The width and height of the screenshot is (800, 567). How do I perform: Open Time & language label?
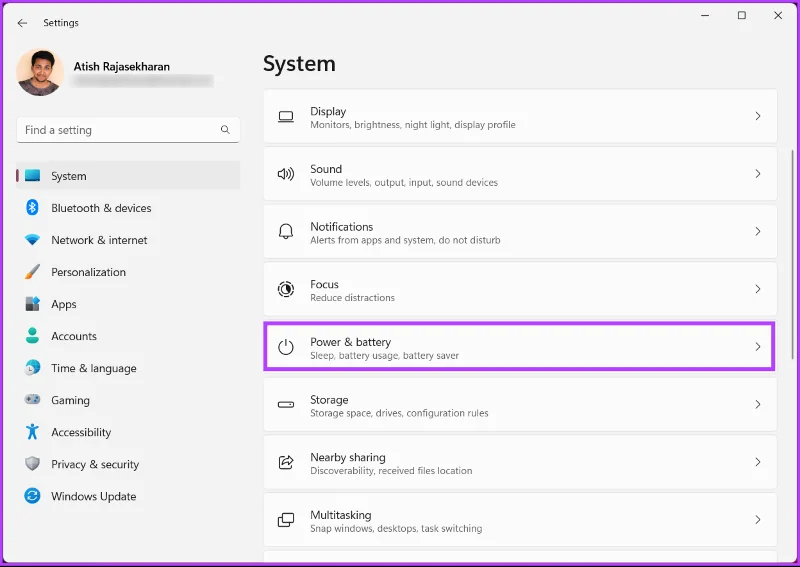(x=94, y=368)
